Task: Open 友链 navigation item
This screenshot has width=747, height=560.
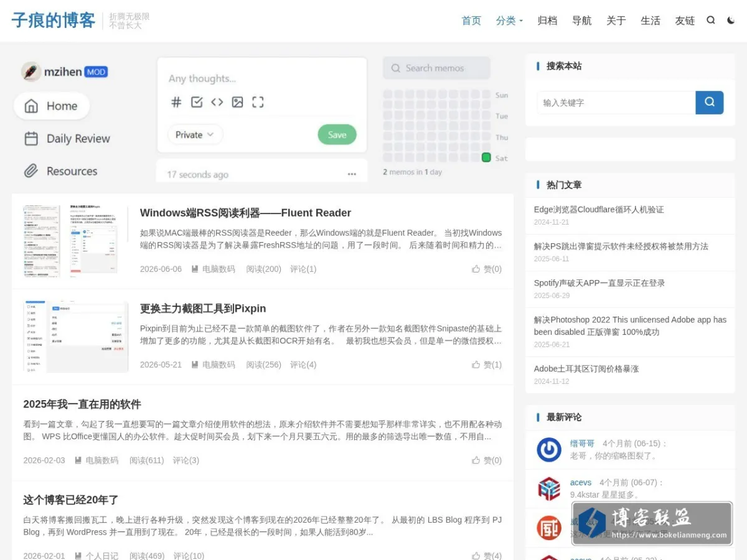Action: [685, 21]
